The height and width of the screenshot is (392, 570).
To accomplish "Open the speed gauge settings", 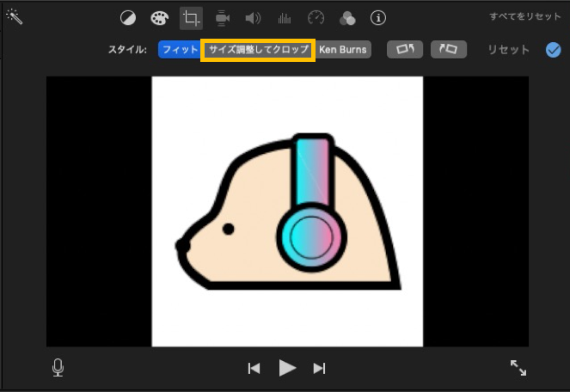I will 316,18.
